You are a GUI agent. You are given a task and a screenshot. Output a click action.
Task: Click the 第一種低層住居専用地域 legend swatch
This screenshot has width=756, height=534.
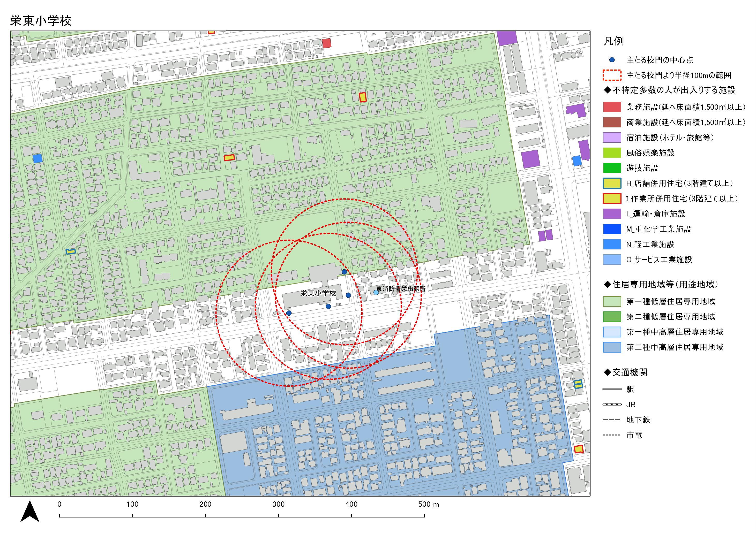coord(612,301)
